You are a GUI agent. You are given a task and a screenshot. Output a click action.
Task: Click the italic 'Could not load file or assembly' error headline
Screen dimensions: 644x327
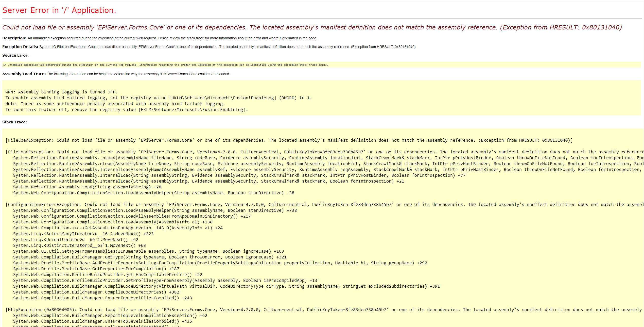(312, 27)
